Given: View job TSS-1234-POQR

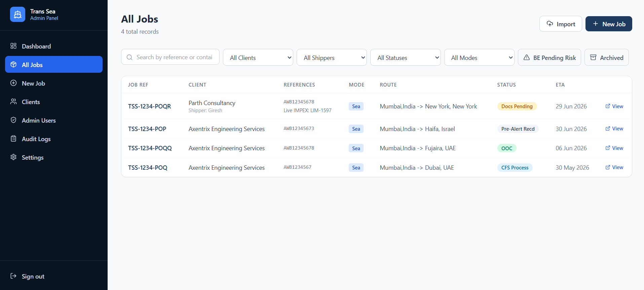Looking at the screenshot, I should tap(614, 106).
